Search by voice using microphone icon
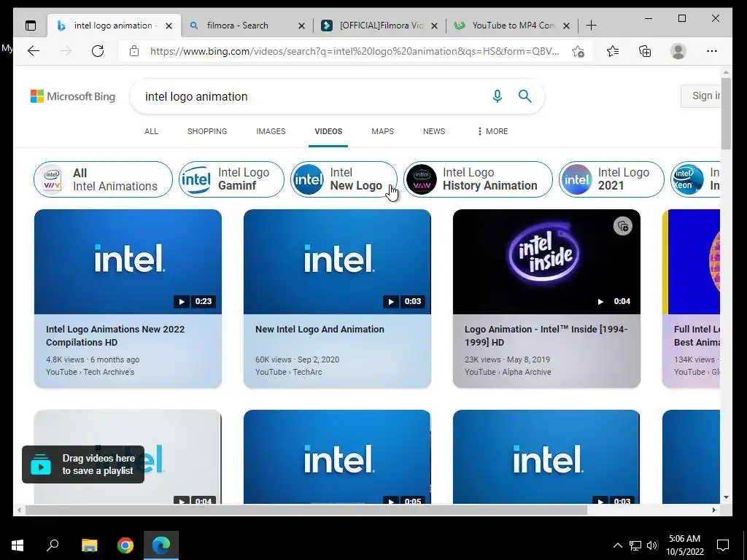This screenshot has width=747, height=560. point(498,96)
